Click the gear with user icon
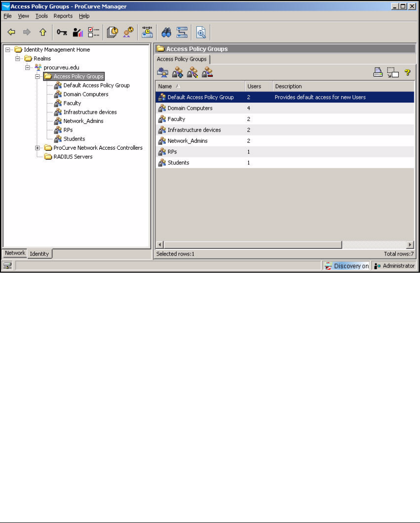The width and height of the screenshot is (420, 523). pos(163,72)
